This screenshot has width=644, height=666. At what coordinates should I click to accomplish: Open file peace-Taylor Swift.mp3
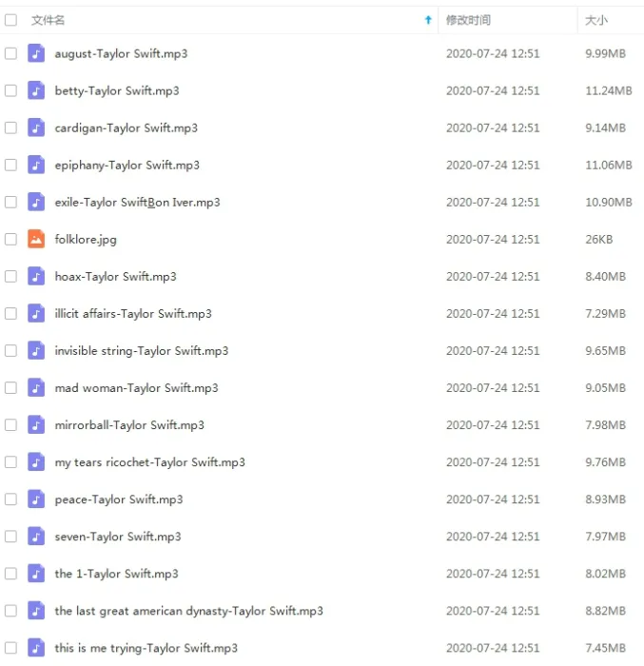[x=119, y=499]
